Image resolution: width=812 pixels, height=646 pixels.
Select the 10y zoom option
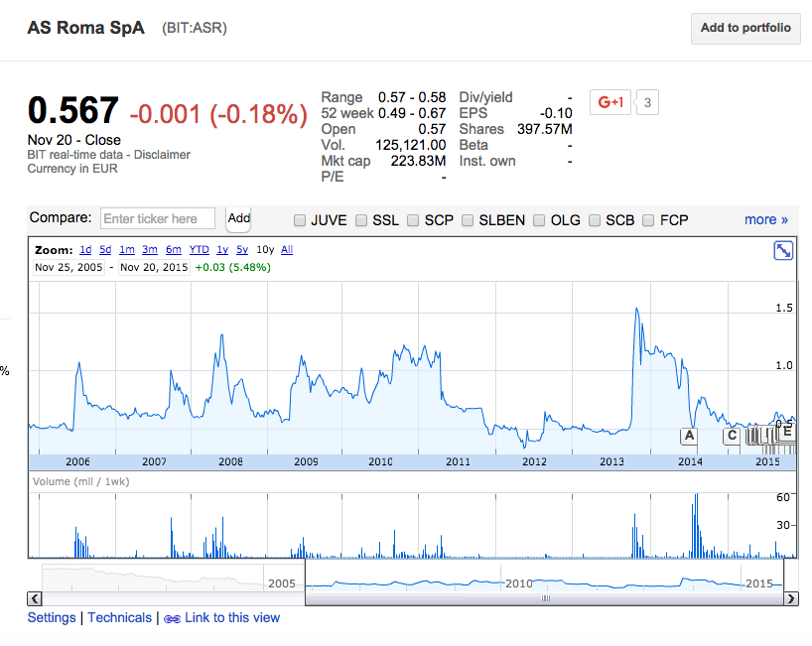265,250
